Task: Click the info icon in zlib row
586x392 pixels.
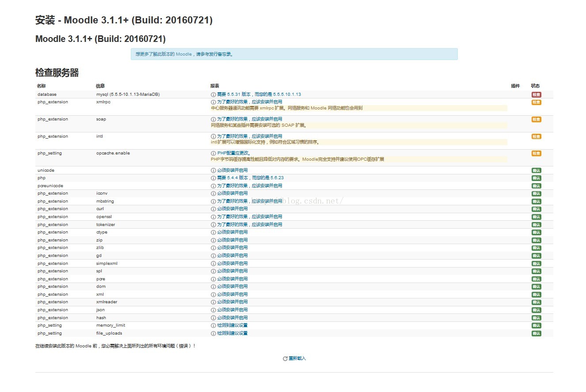Action: click(213, 248)
